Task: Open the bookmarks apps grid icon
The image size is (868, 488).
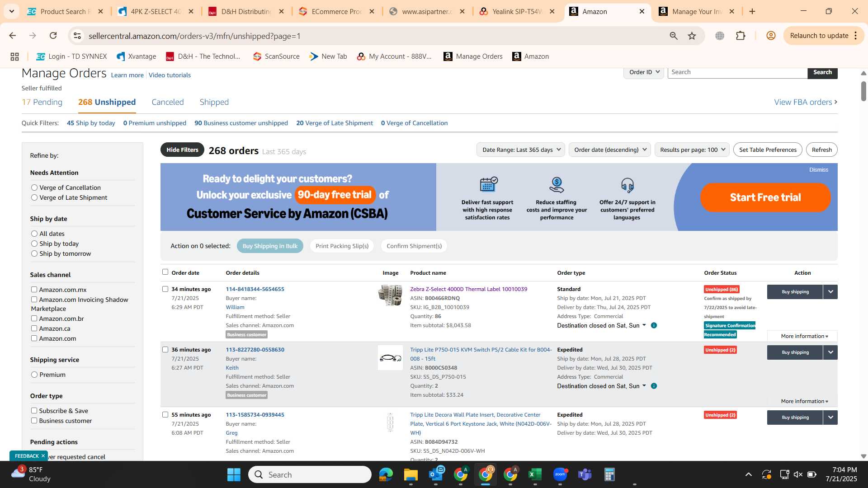Action: (14, 56)
